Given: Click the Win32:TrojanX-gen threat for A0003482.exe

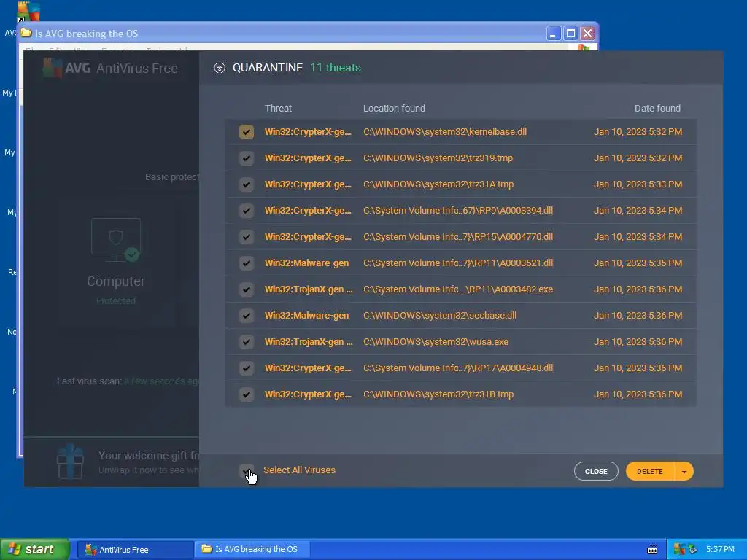Looking at the screenshot, I should pyautogui.click(x=309, y=289).
